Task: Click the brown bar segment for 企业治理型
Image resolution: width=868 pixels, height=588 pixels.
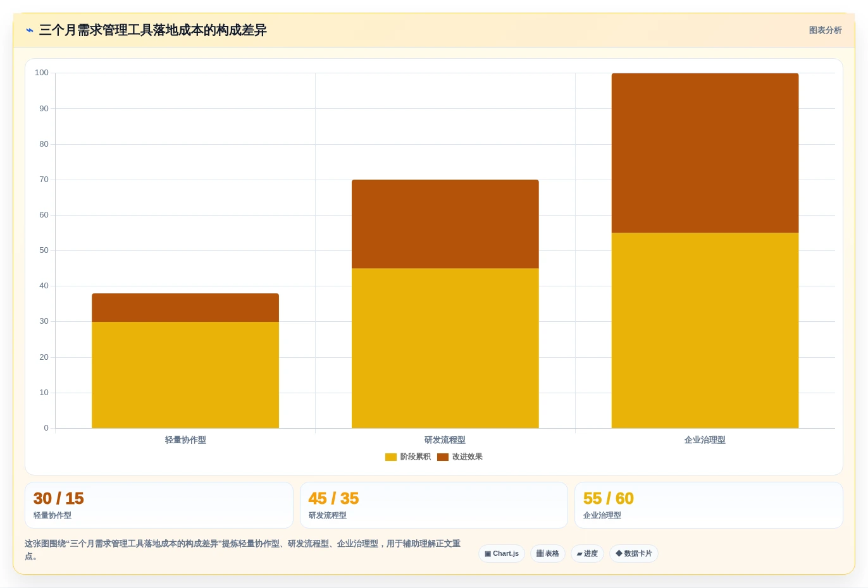Action: coord(705,153)
